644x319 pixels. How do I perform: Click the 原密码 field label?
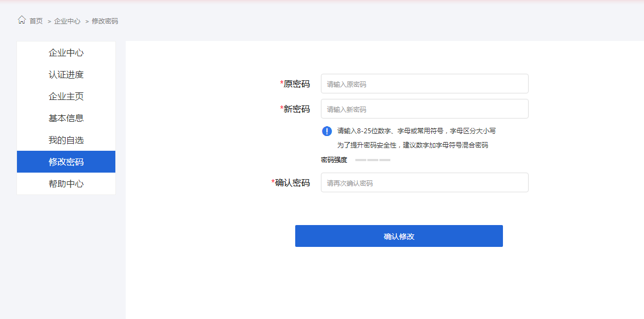[x=296, y=84]
